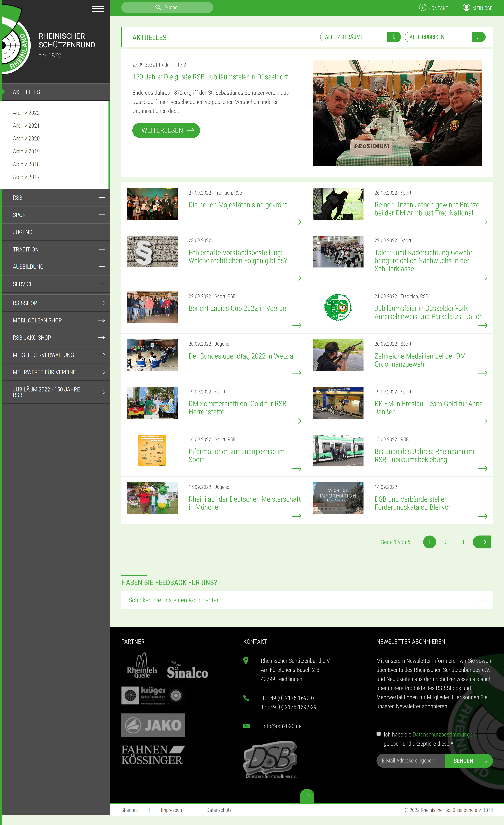Screen dimensions: 504x825
Task: Click info@rsb2020.de email address
Action: (282, 726)
